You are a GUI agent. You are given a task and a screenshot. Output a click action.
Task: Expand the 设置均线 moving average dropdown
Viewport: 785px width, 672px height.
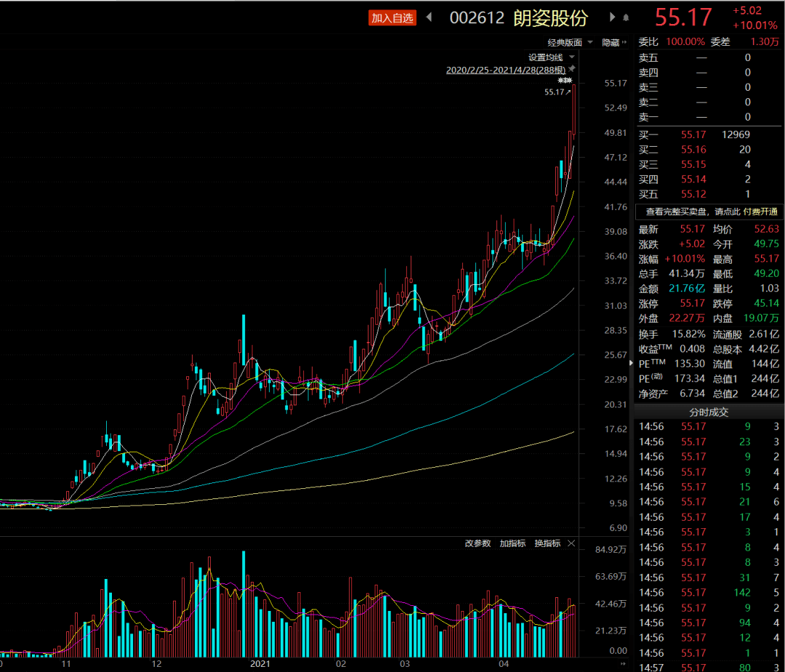(x=551, y=57)
